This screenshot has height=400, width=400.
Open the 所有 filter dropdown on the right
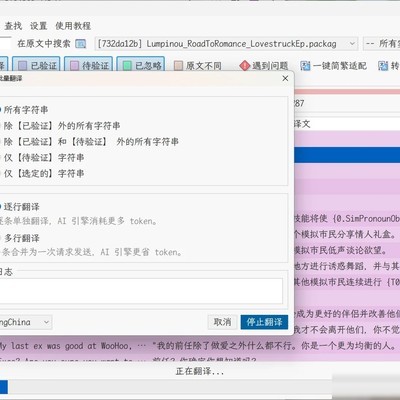381,44
